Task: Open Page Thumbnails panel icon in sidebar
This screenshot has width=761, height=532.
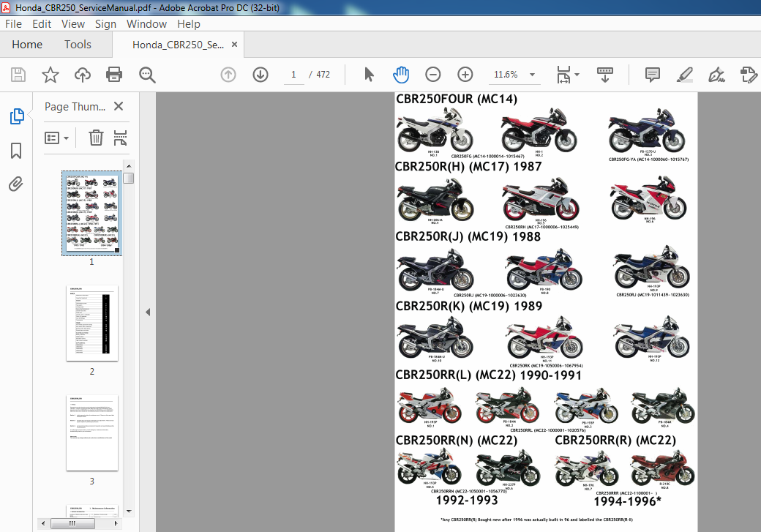Action: click(x=17, y=116)
